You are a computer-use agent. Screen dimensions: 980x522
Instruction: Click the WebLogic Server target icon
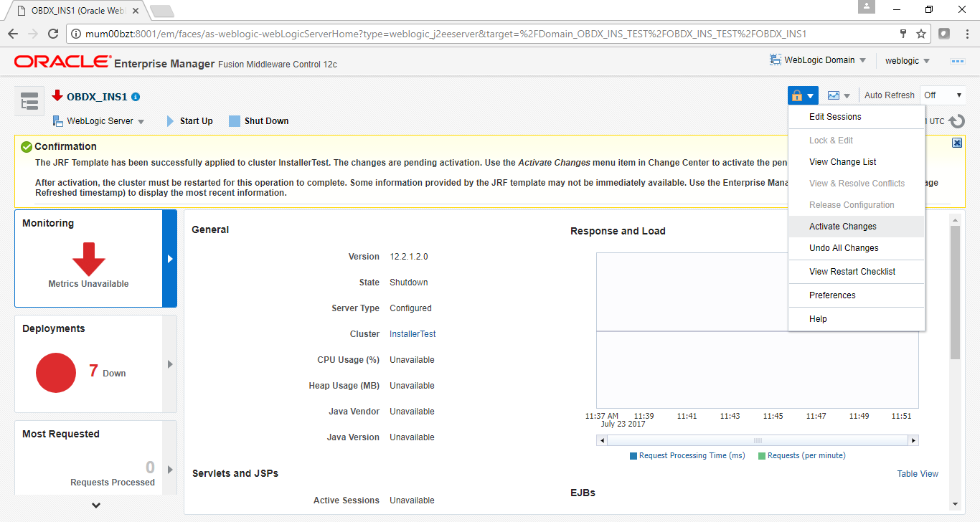point(58,121)
